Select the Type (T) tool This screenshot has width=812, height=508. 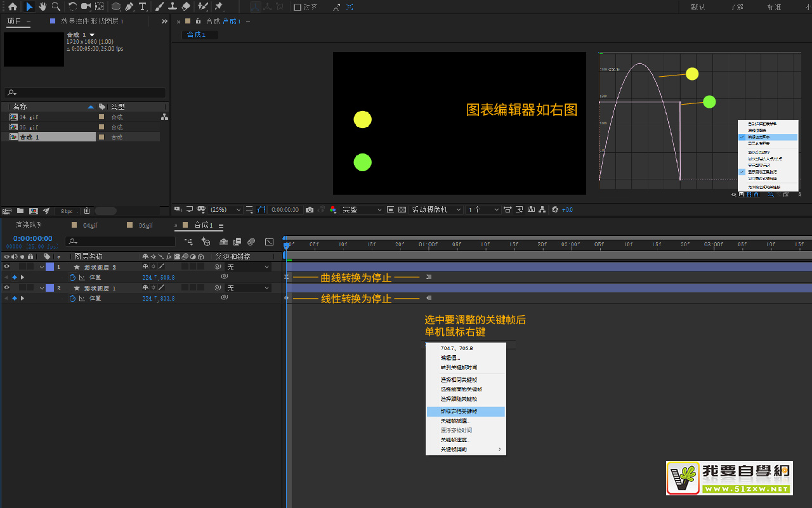pos(143,6)
